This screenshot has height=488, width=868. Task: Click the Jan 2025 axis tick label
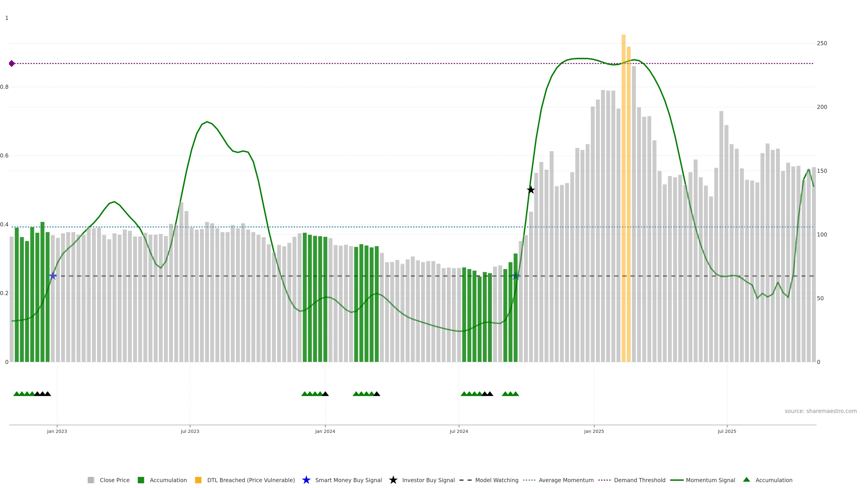coord(594,431)
